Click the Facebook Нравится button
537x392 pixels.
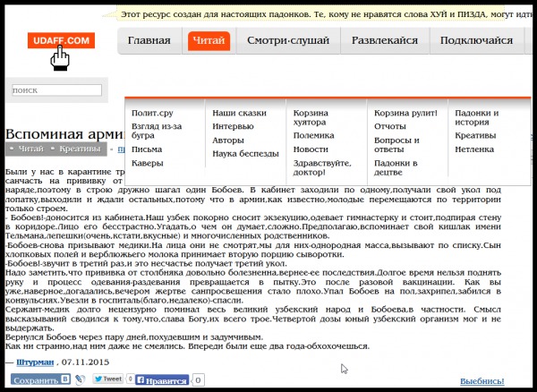tap(162, 380)
